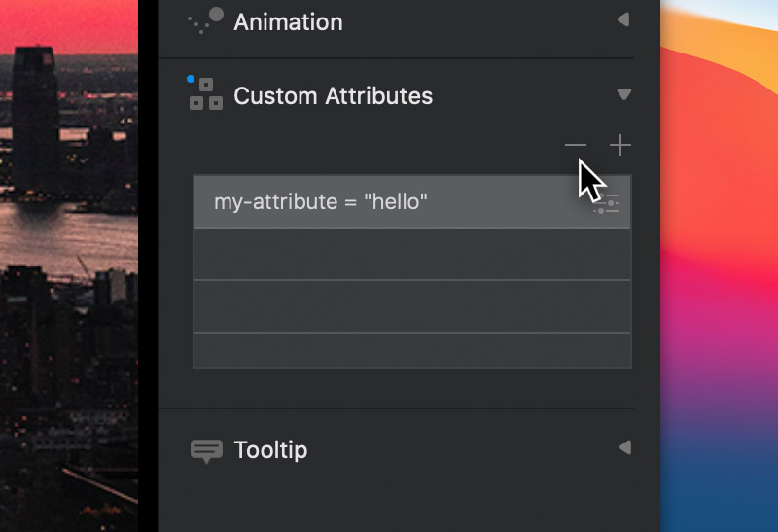Select the Custom Attributes section title

coord(333,95)
